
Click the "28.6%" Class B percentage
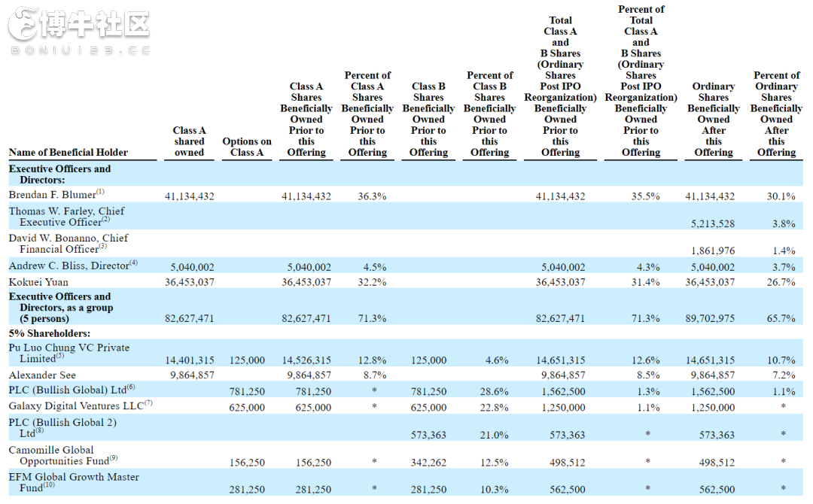[x=494, y=392]
